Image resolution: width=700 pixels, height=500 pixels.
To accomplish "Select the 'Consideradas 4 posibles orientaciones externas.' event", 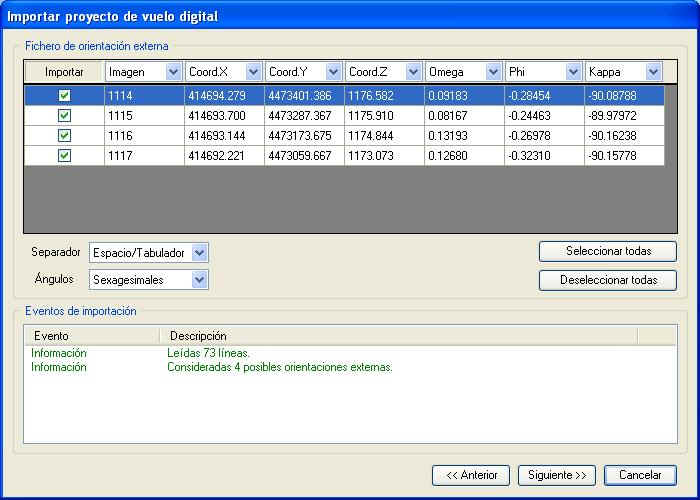I will (x=280, y=367).
